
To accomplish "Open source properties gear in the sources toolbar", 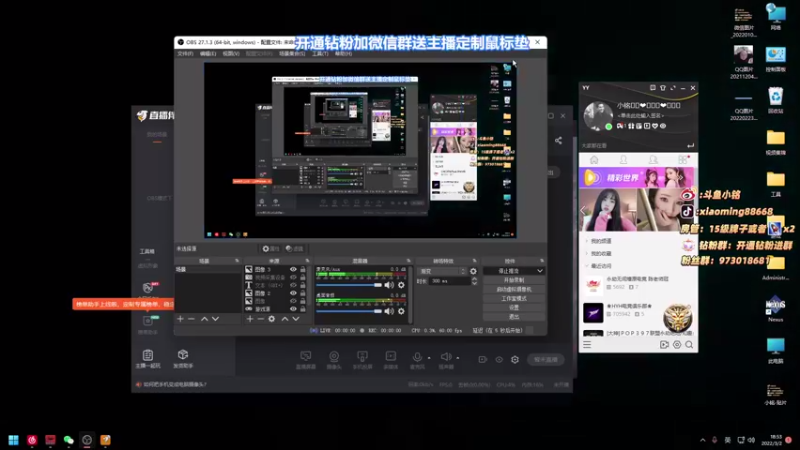I will pyautogui.click(x=271, y=319).
